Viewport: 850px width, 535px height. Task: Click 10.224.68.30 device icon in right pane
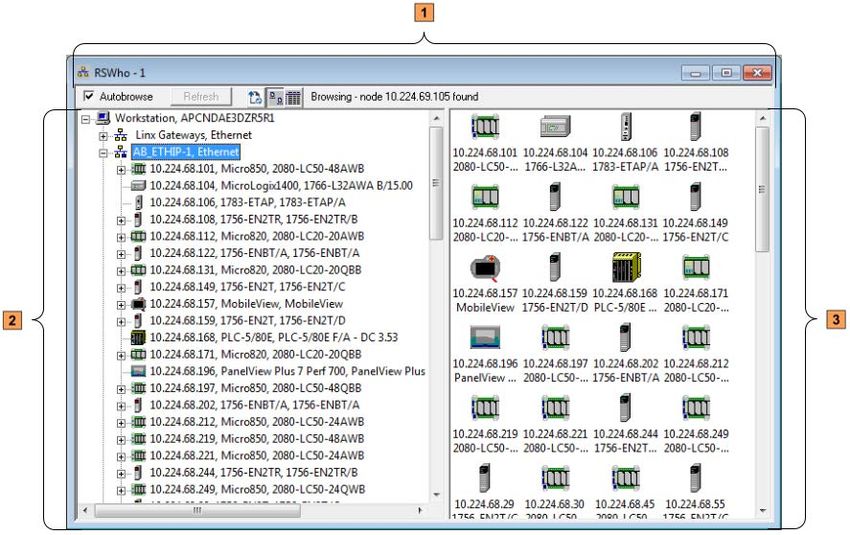(x=555, y=478)
